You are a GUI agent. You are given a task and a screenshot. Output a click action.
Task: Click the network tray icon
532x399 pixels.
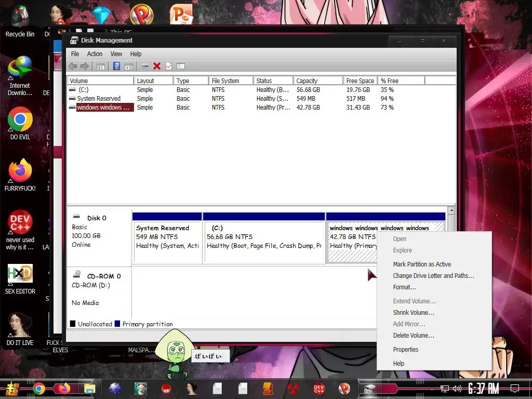click(445, 389)
